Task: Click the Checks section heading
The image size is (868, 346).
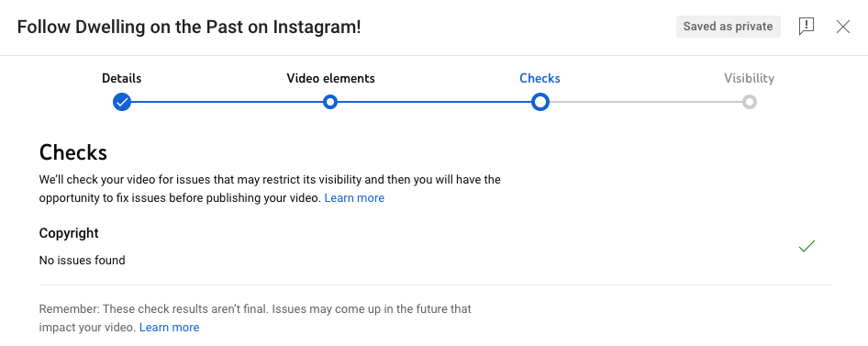Action: coord(73,152)
